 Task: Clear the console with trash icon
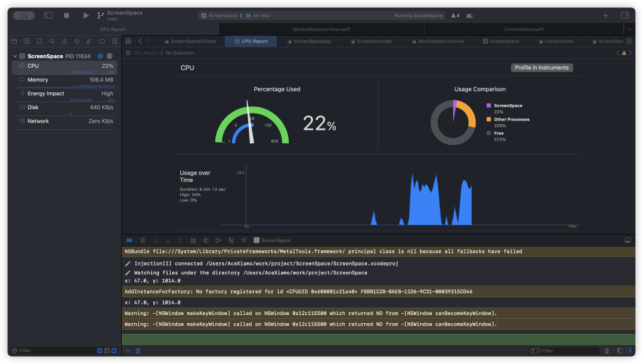[x=607, y=351]
